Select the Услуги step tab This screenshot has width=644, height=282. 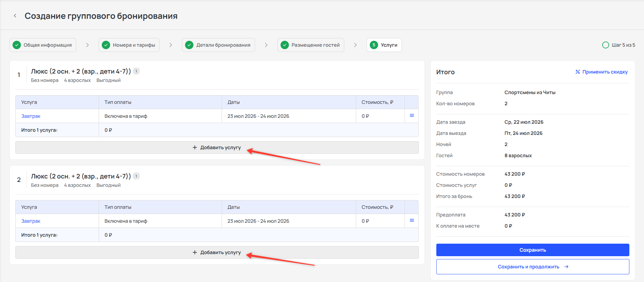(x=384, y=45)
